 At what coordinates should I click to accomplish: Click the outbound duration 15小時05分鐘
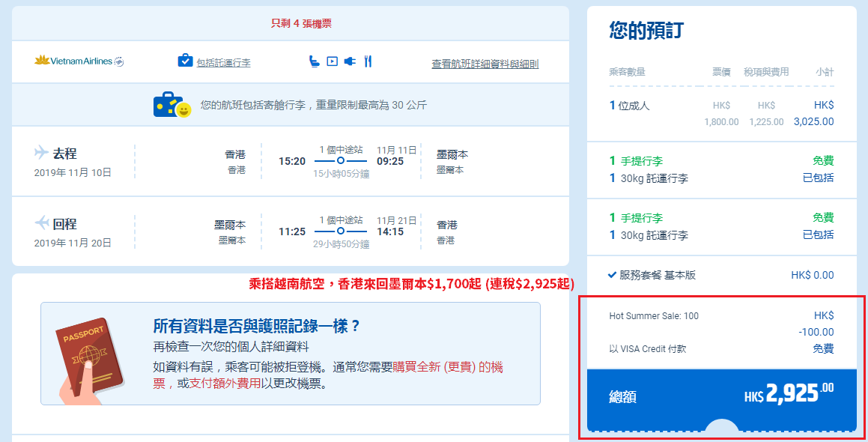pos(341,174)
